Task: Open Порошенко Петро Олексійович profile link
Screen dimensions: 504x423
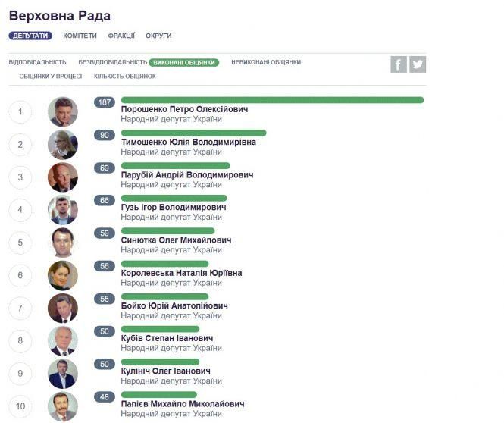Action: 184,109
